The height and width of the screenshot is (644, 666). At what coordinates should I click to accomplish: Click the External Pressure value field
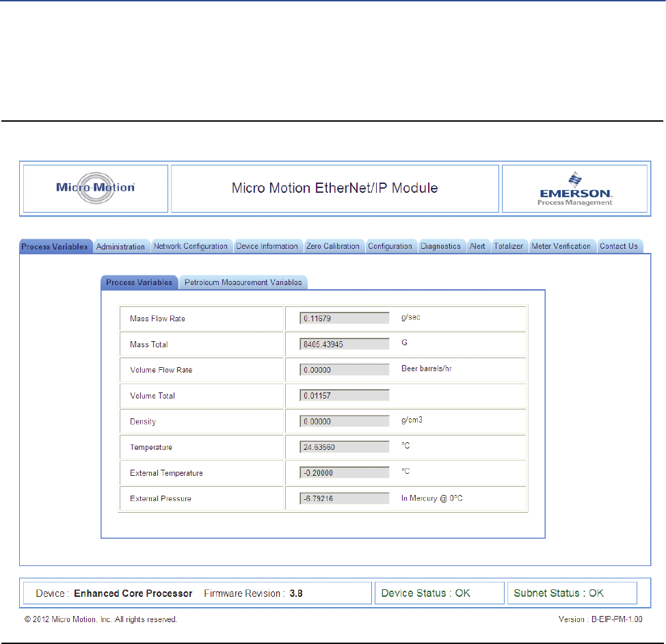(345, 498)
